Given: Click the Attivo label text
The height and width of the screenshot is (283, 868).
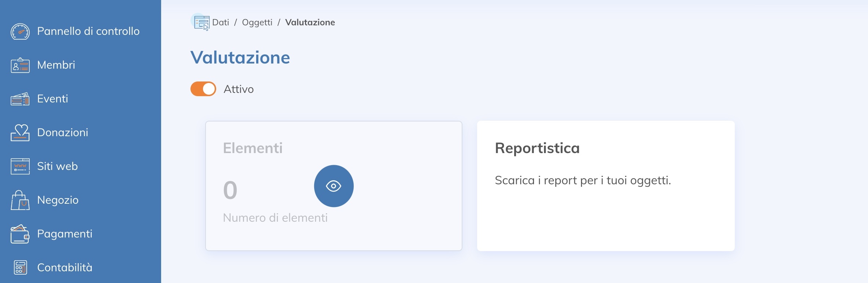Looking at the screenshot, I should coord(239,89).
